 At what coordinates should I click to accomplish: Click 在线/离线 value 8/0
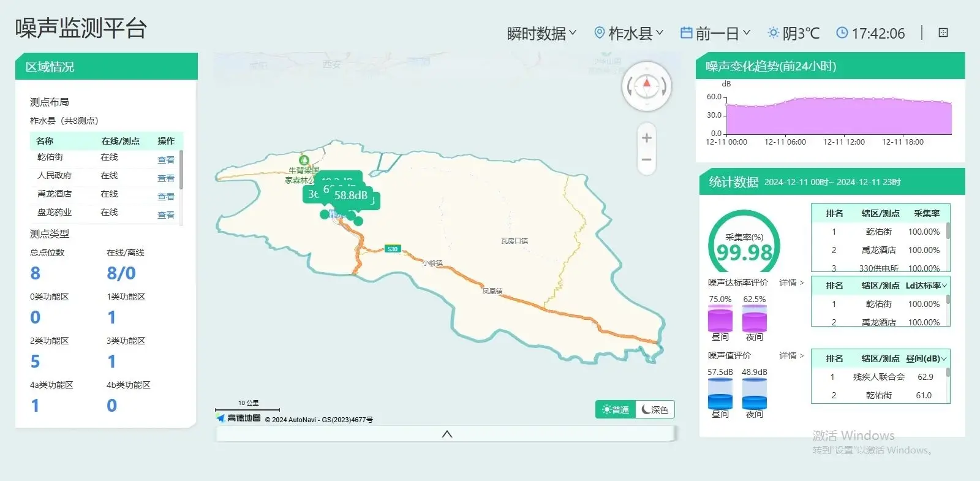pos(121,273)
